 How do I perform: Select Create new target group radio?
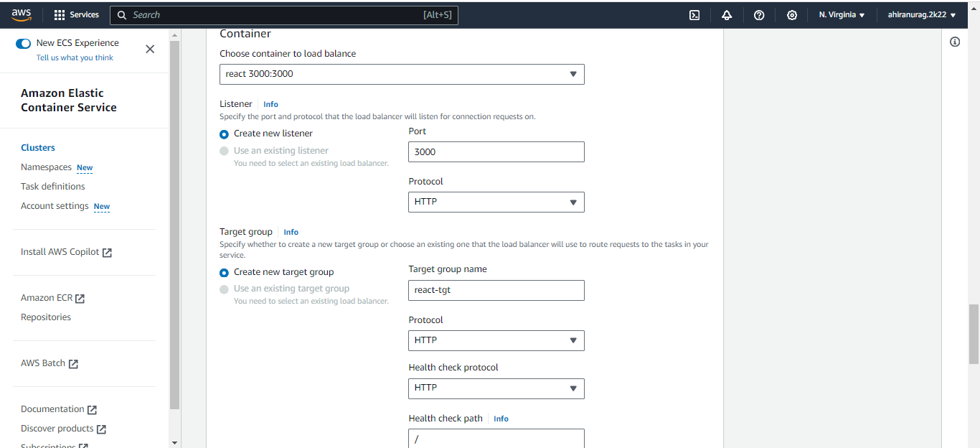click(225, 273)
